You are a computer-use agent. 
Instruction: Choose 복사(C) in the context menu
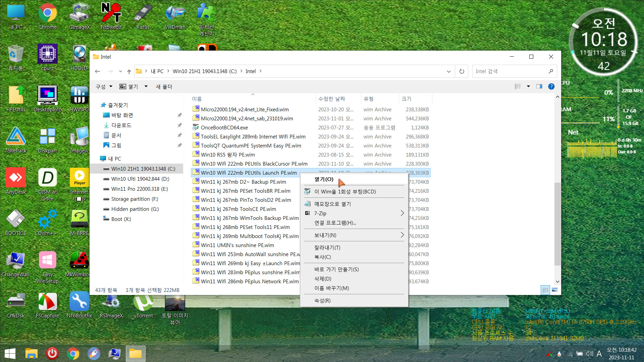[x=354, y=257]
